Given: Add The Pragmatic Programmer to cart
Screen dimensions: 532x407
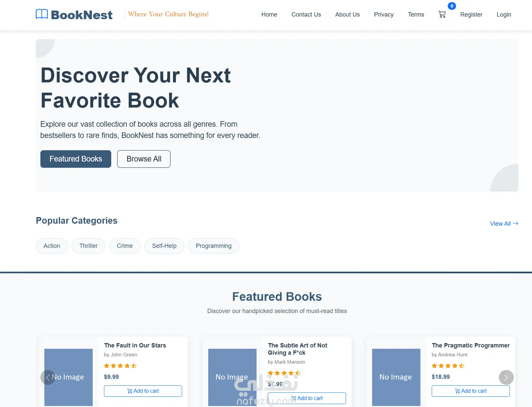Looking at the screenshot, I should 470,391.
